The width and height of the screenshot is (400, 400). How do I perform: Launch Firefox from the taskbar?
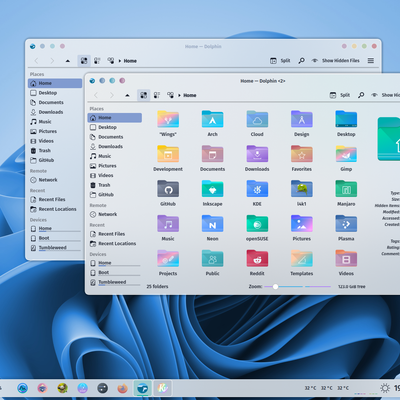point(122,388)
